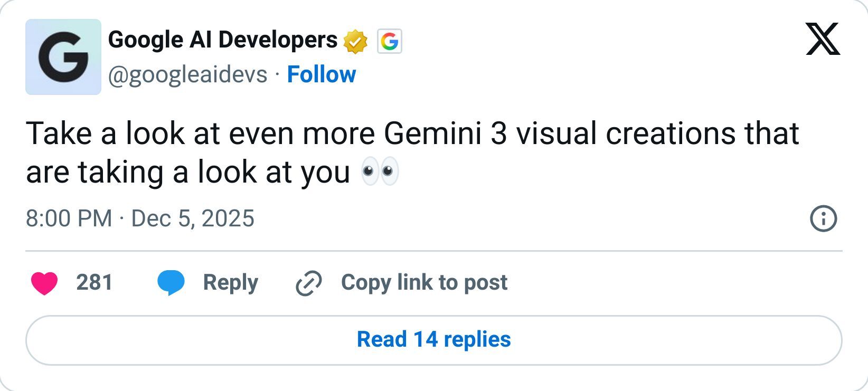This screenshot has height=391, width=868.
Task: Click the Dec 5, 2025 date
Action: pos(193,218)
